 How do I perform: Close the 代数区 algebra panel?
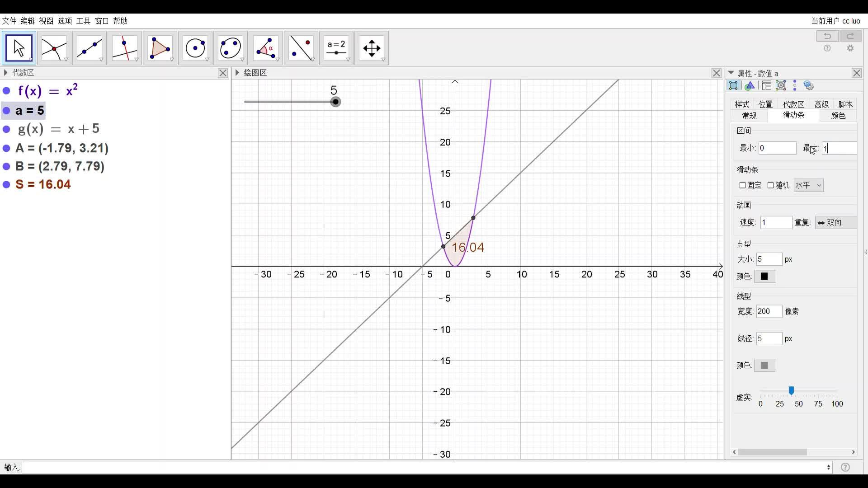(223, 73)
